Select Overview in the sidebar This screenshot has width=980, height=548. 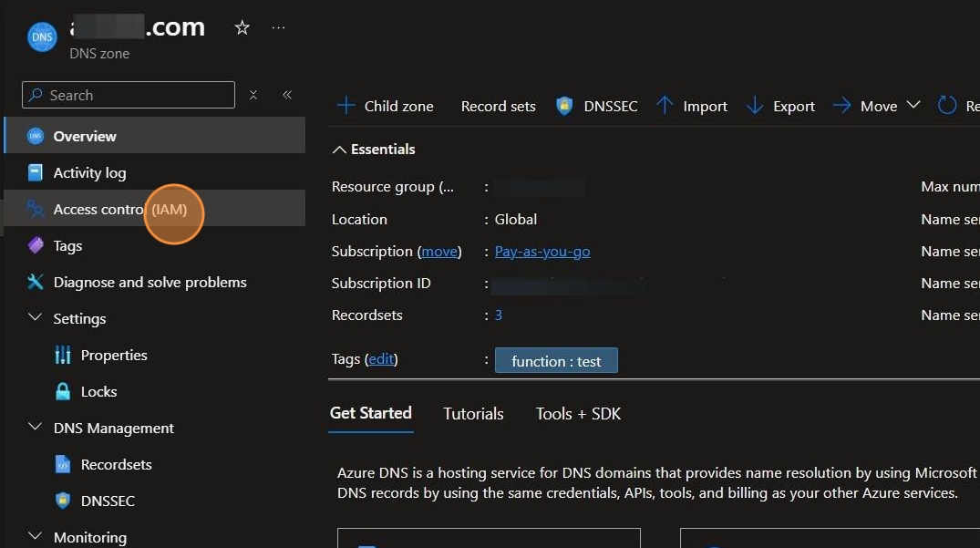pos(155,136)
